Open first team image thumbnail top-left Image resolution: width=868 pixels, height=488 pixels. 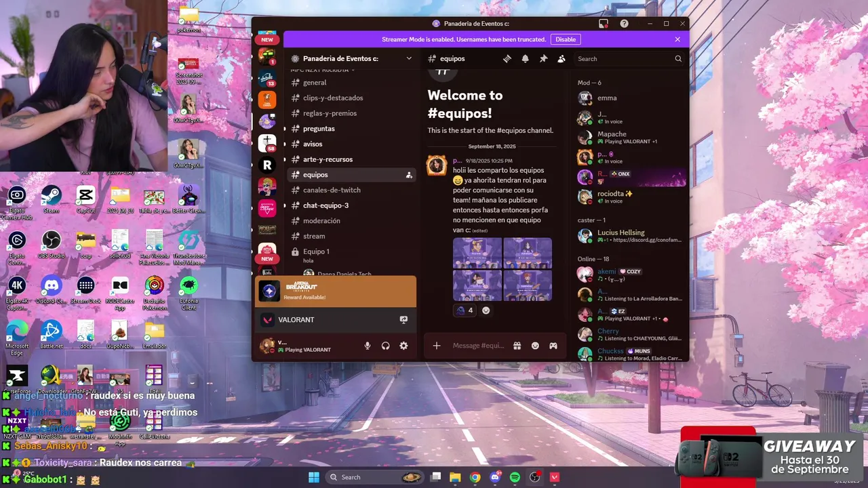pyautogui.click(x=477, y=253)
